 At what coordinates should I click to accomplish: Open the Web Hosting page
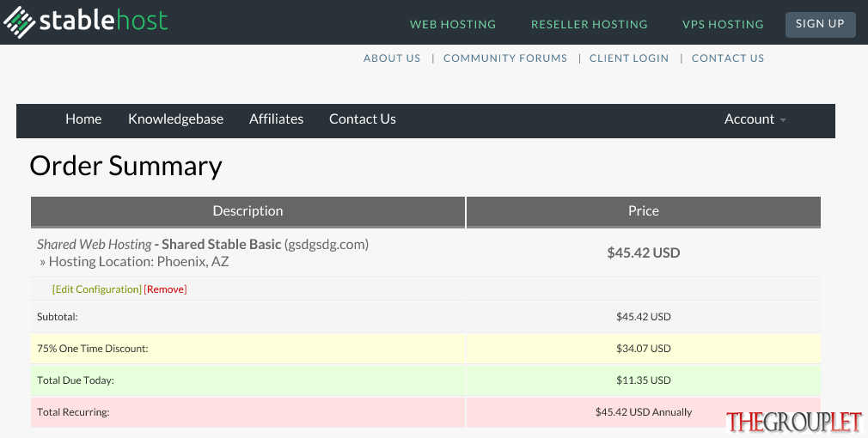(x=453, y=24)
